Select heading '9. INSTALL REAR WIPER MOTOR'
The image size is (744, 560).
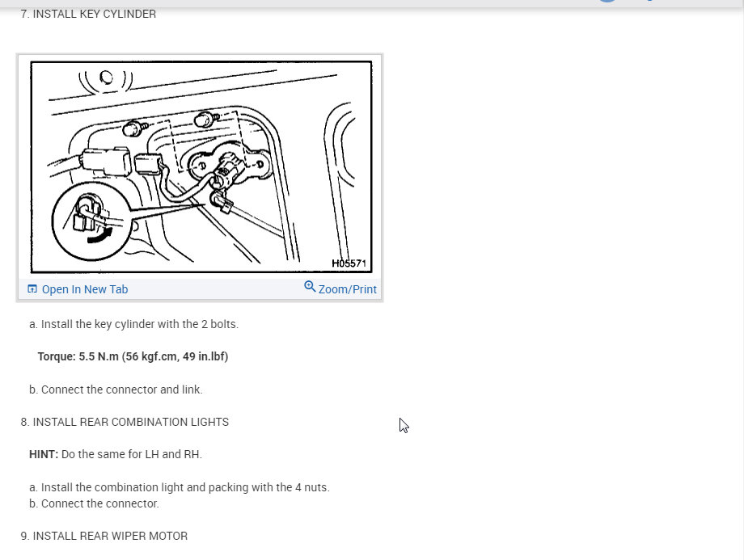104,536
